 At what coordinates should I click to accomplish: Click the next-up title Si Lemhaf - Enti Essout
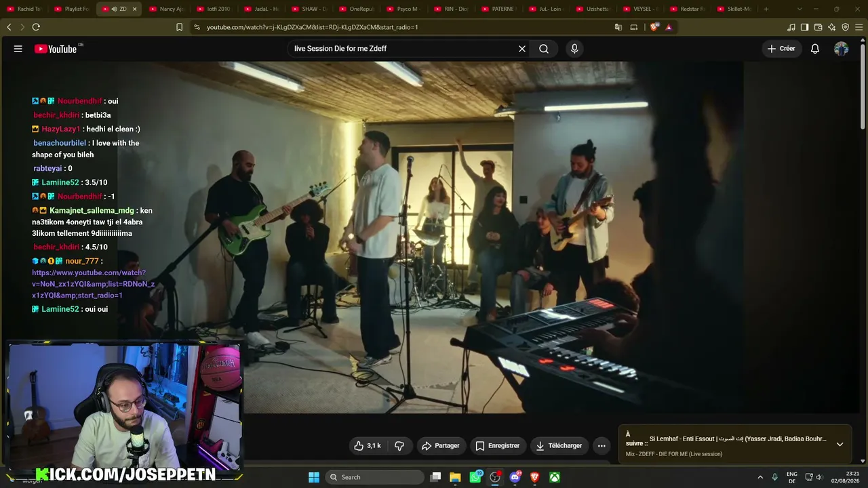[738, 439]
